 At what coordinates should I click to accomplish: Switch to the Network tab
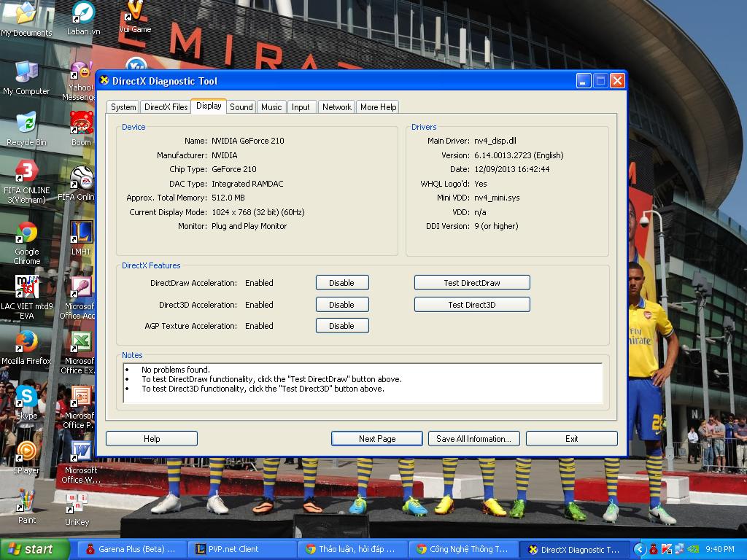[x=337, y=107]
